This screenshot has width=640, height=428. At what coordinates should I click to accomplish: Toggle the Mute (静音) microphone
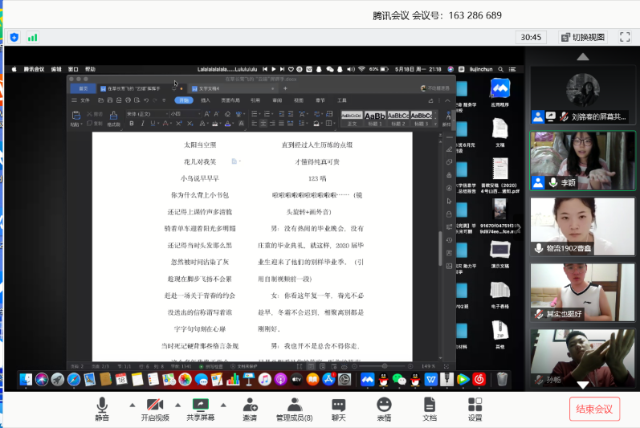point(102,410)
